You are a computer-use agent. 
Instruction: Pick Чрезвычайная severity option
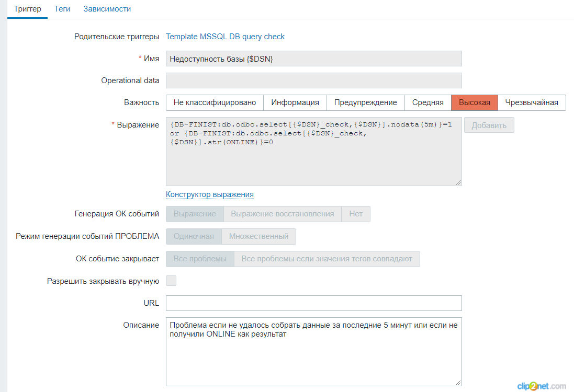532,102
